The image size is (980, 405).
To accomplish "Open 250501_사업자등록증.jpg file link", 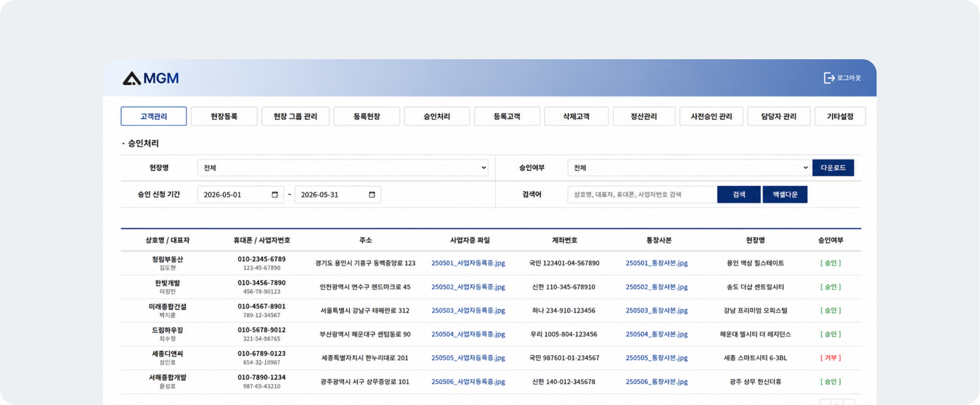I will click(x=468, y=263).
